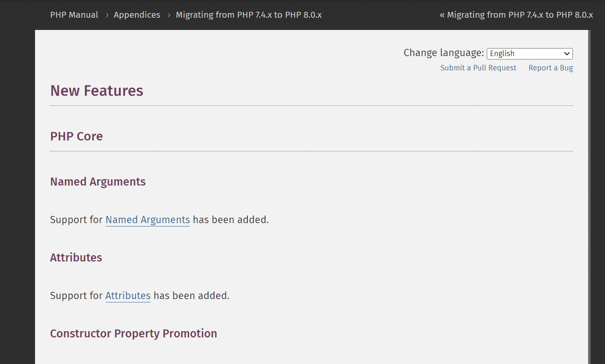Image resolution: width=605 pixels, height=364 pixels.
Task: Click the Change language label
Action: point(443,53)
